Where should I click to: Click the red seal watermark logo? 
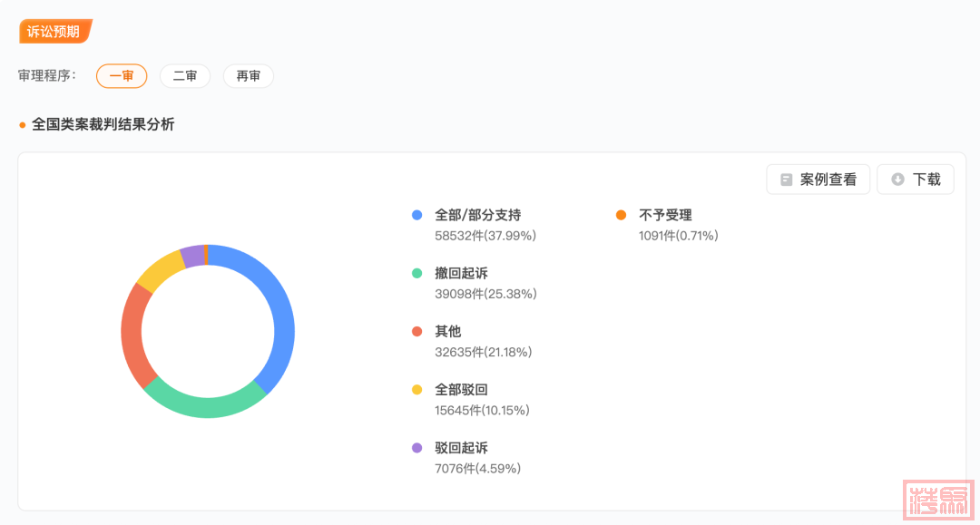point(937,500)
